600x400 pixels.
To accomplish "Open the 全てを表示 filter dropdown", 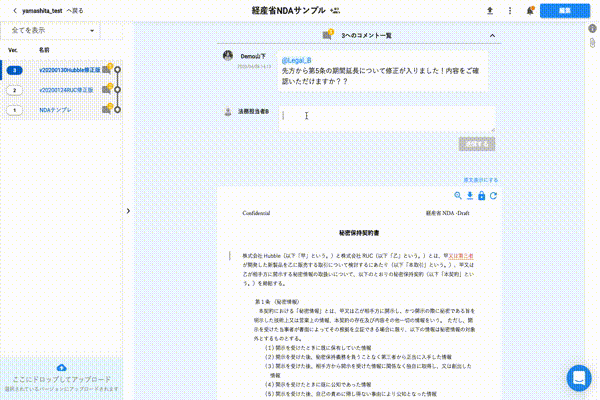I will (x=51, y=31).
